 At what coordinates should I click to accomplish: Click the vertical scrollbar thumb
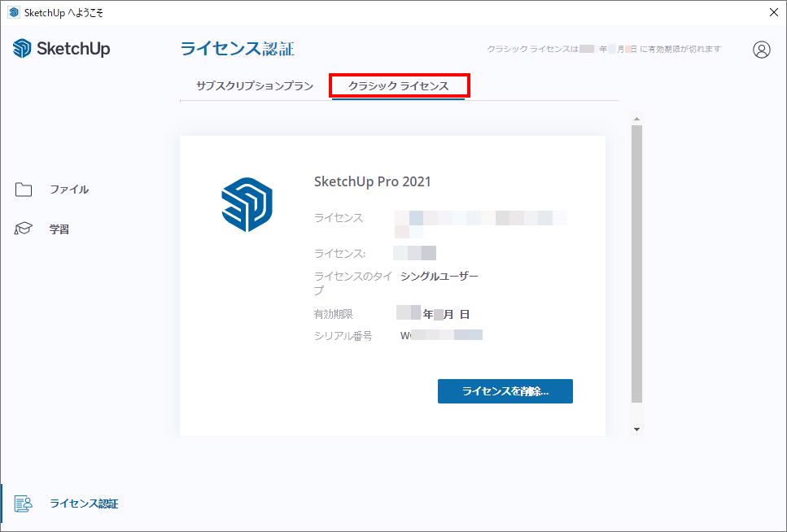tap(636, 264)
